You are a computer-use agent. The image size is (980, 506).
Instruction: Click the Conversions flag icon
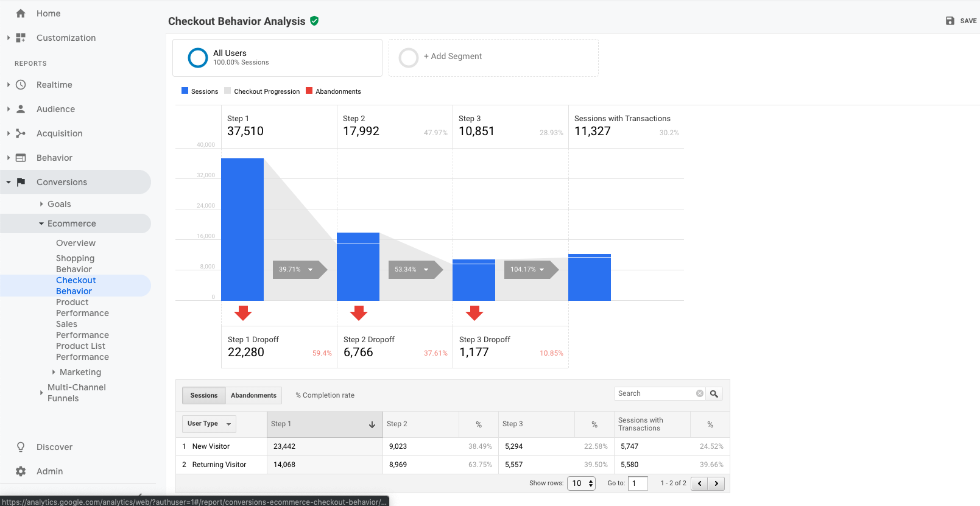(x=21, y=182)
